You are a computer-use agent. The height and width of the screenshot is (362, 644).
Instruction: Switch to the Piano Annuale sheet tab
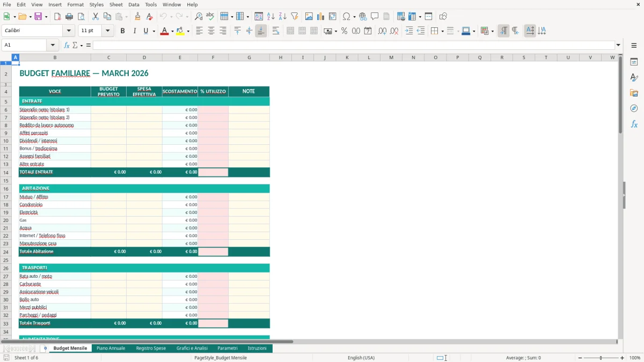tap(111, 348)
